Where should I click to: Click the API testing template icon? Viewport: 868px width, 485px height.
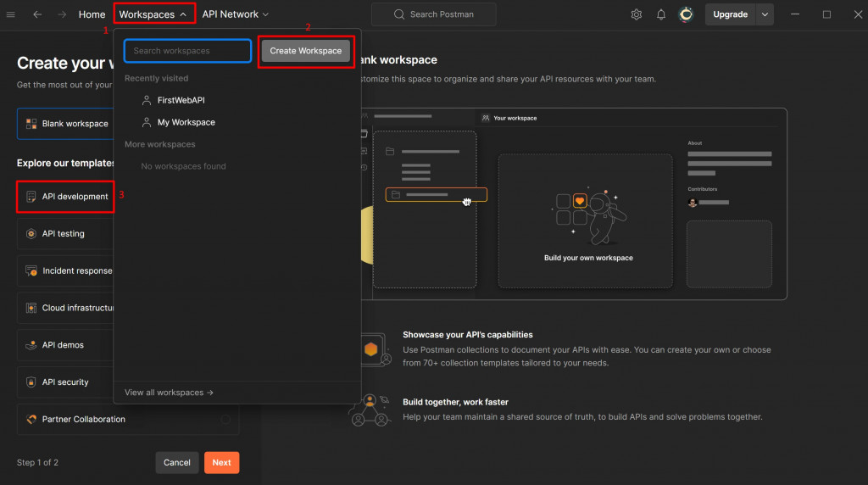pyautogui.click(x=31, y=234)
